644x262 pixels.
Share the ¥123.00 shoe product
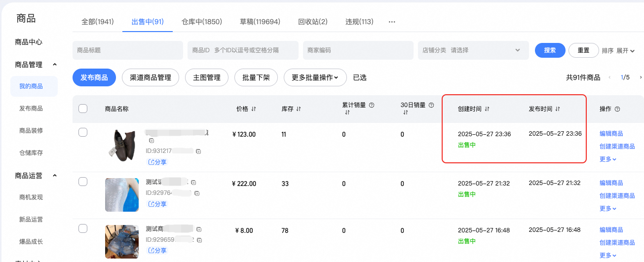click(x=157, y=162)
